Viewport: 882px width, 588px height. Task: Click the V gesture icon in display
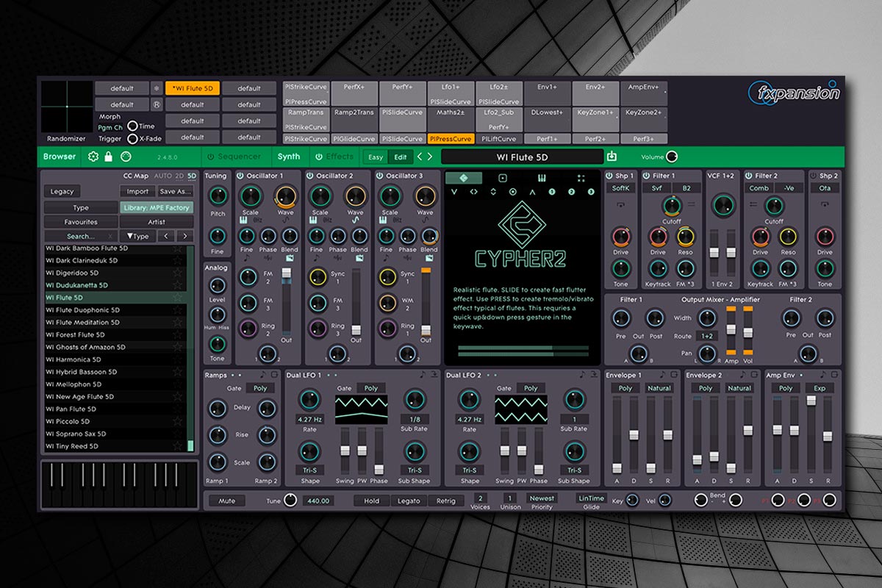pos(454,192)
